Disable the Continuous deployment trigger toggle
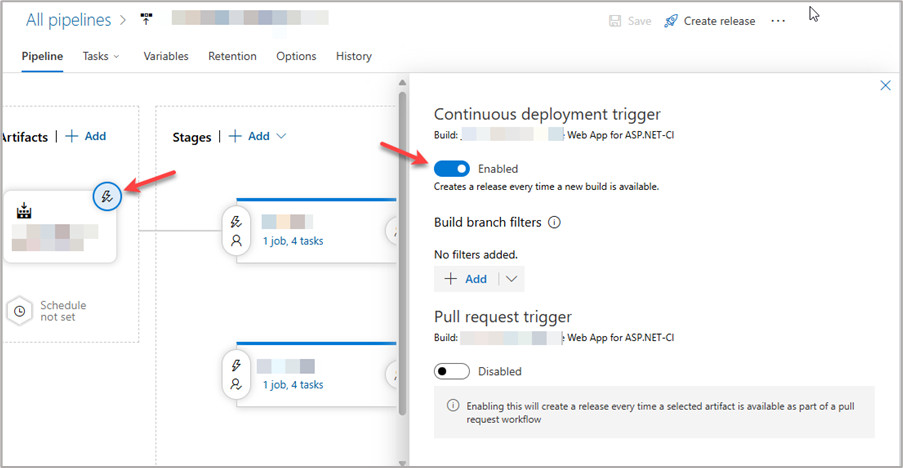This screenshot has height=468, width=903. coord(452,169)
